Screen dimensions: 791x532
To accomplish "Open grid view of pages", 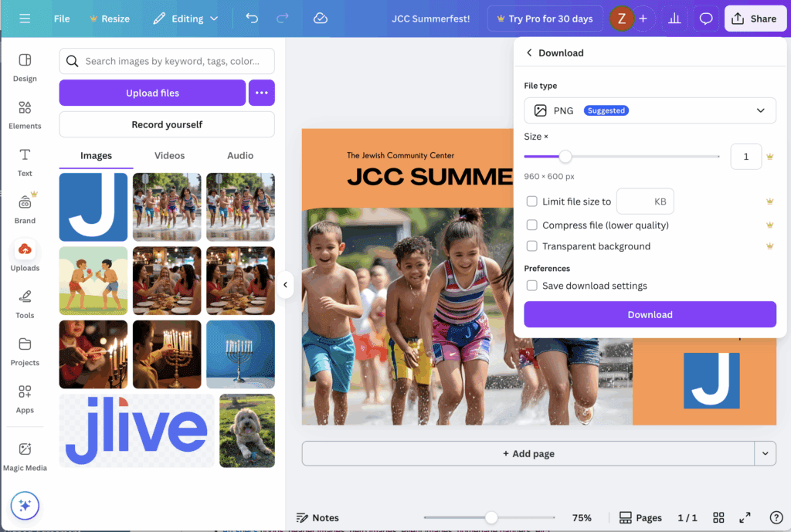I will tap(718, 517).
